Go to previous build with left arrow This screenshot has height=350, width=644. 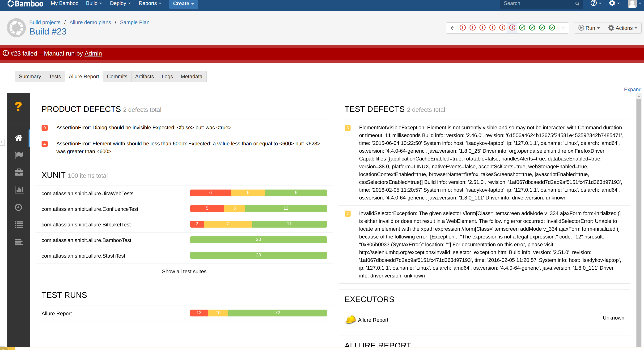pos(452,28)
